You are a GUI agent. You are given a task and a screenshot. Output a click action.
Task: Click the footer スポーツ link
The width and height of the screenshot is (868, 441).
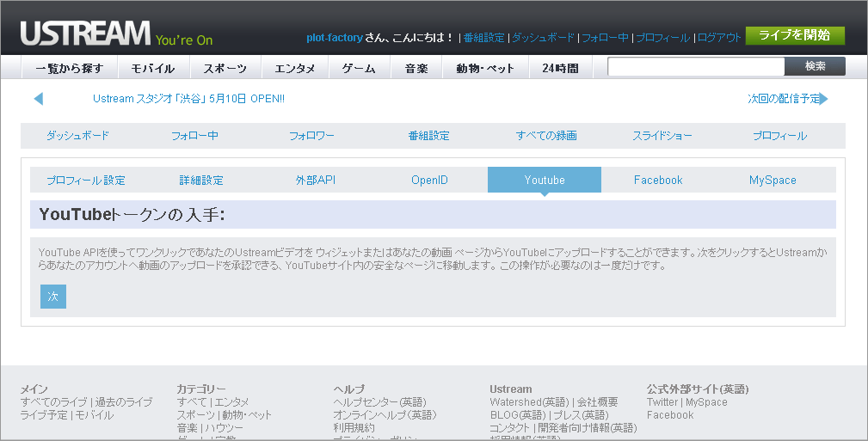pyautogui.click(x=195, y=415)
